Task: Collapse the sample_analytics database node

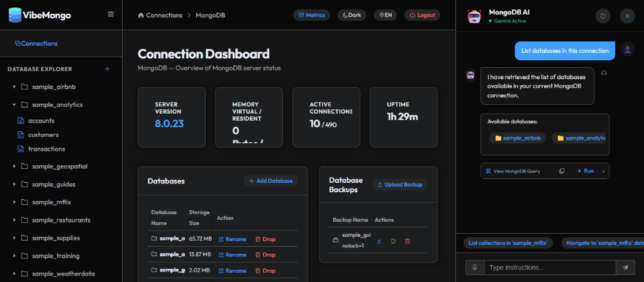Action: click(x=14, y=104)
